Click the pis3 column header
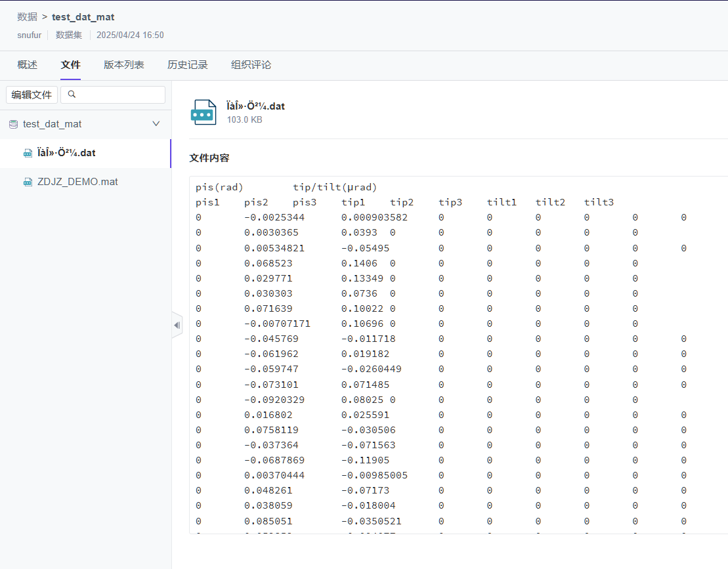This screenshot has height=569, width=728. pyautogui.click(x=305, y=202)
